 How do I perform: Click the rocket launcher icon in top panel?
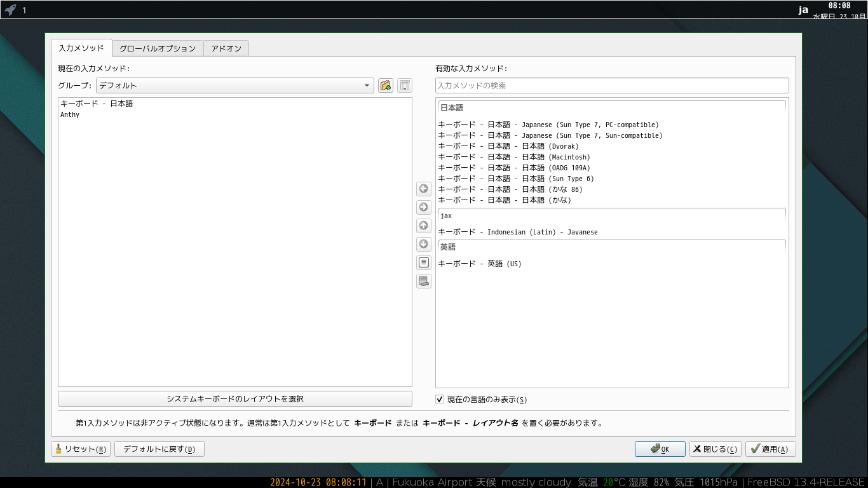[10, 10]
